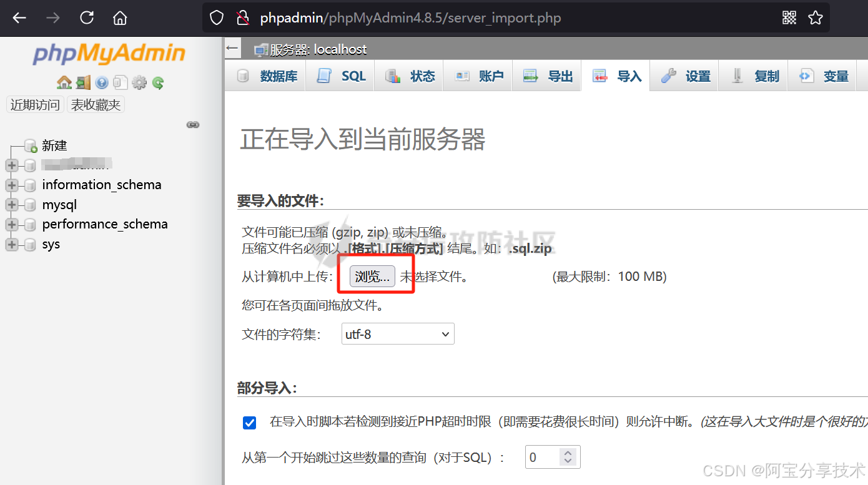868x485 pixels.
Task: Click the shield tracking protection icon
Action: (217, 18)
